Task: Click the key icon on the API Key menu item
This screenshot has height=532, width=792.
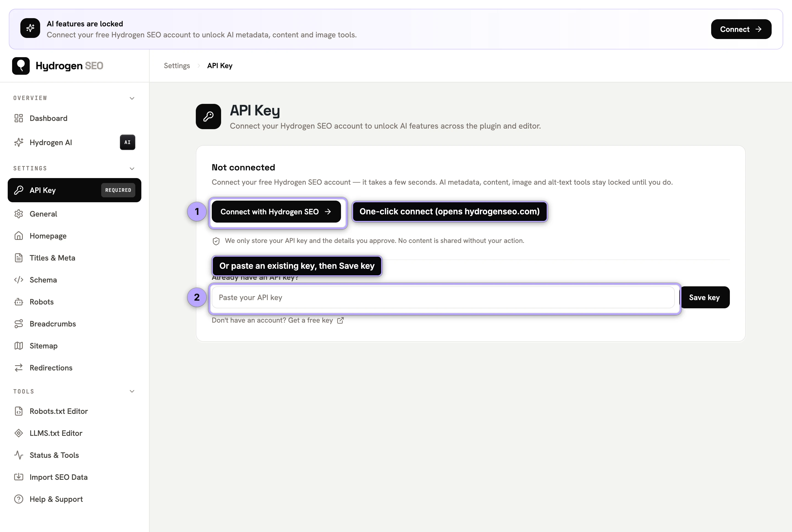Action: click(x=19, y=190)
